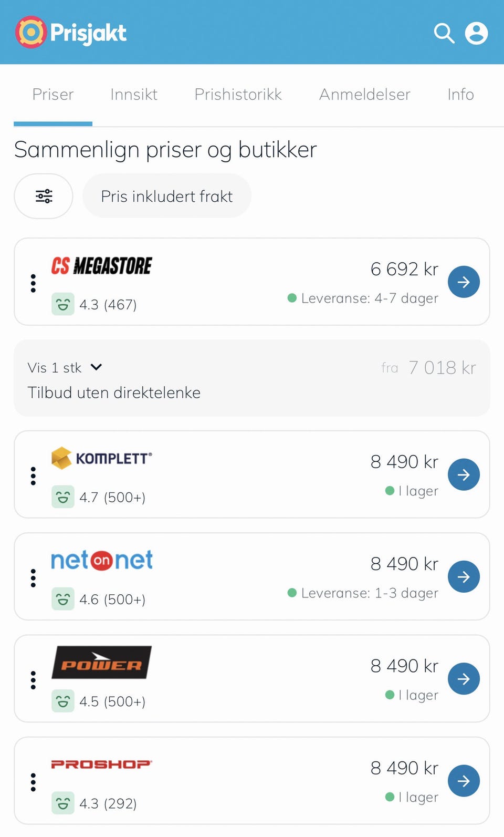The image size is (504, 837).
Task: Open the search magnifier icon
Action: 444,33
